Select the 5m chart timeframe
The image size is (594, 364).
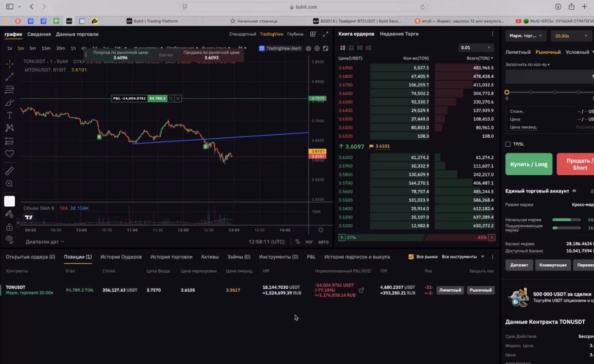pyautogui.click(x=32, y=48)
